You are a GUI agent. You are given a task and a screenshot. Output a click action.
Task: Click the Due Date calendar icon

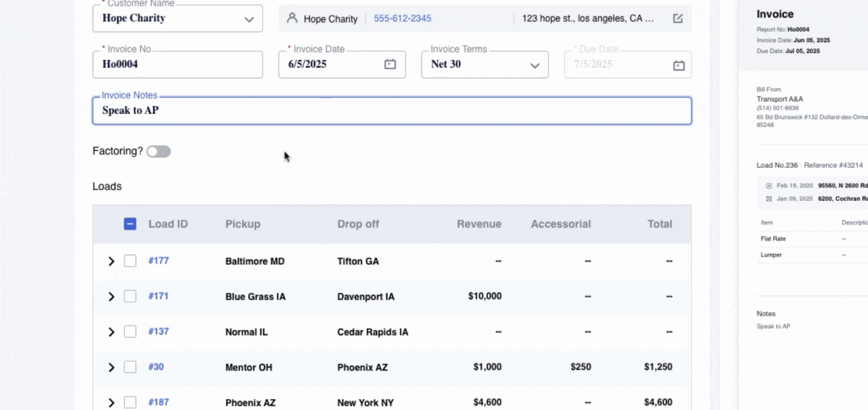tap(678, 65)
